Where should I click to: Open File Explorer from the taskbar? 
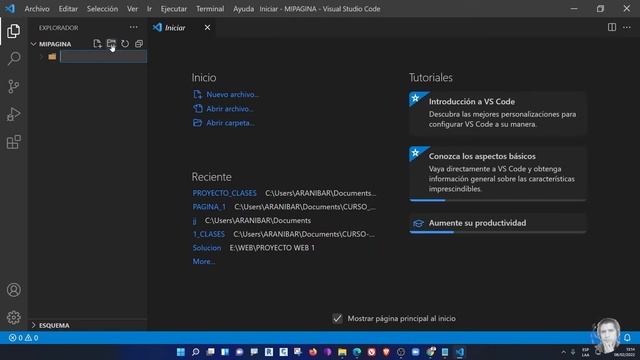click(342, 352)
